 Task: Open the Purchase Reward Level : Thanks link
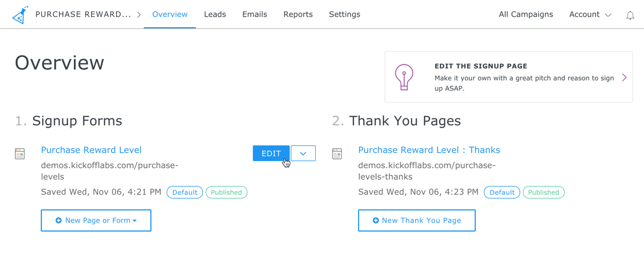coord(429,150)
